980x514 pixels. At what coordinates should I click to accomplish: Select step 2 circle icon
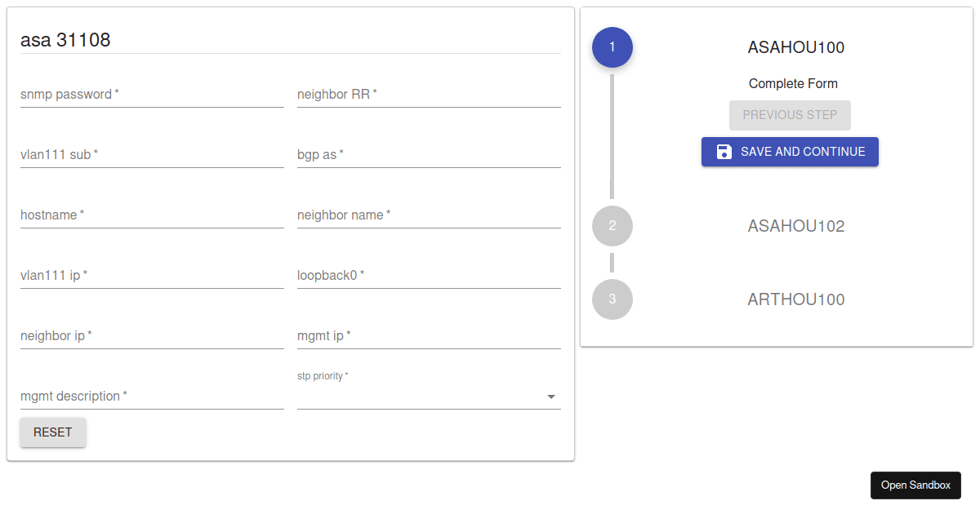click(x=612, y=226)
